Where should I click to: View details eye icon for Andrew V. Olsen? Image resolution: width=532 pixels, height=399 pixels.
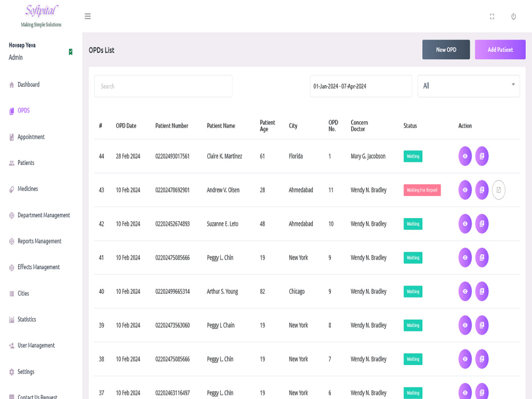coord(465,190)
